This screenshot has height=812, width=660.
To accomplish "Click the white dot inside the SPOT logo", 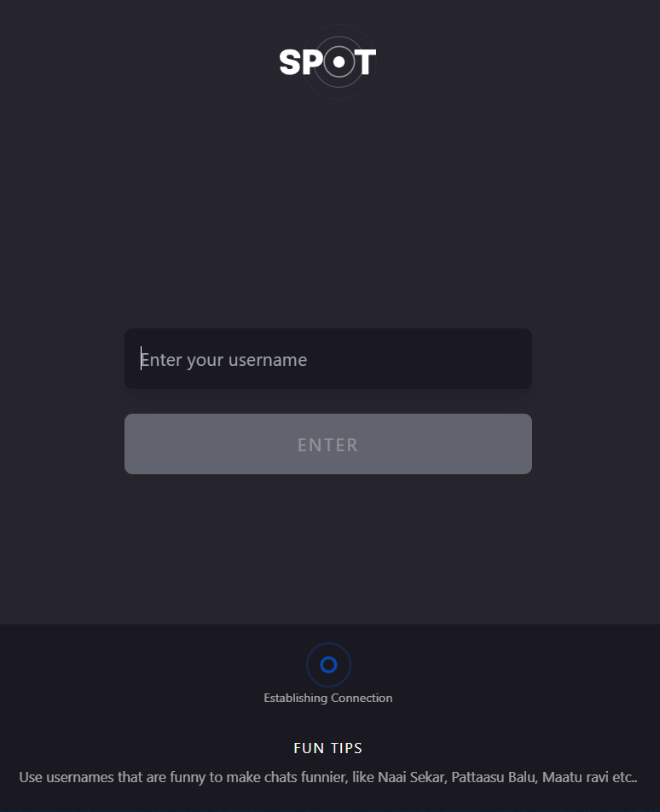I will click(339, 62).
